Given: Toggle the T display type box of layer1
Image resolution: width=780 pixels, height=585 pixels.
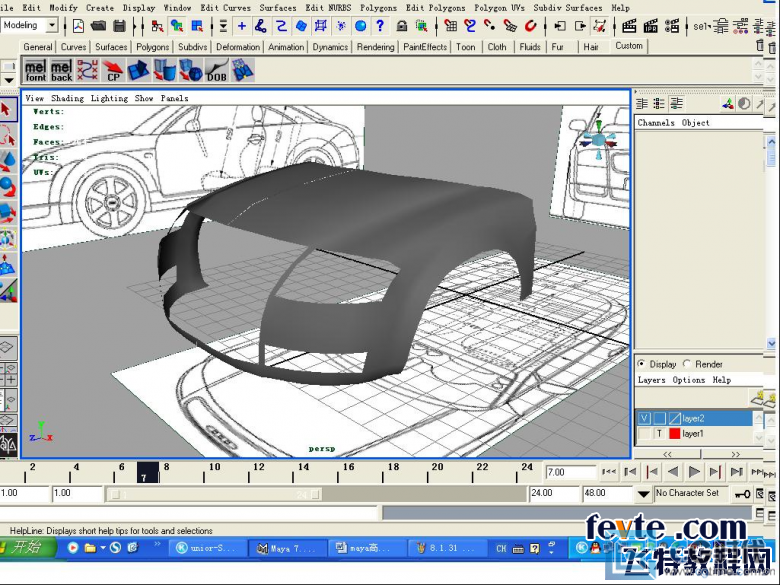Looking at the screenshot, I should click(x=659, y=434).
